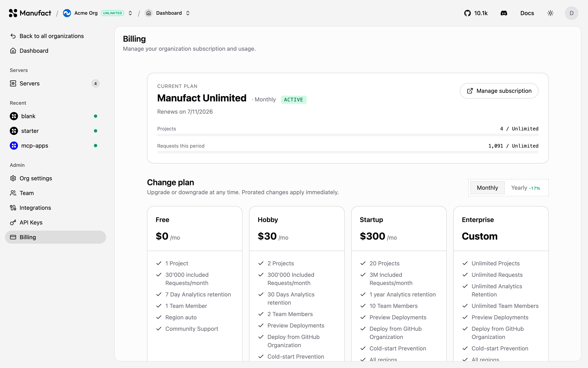Open the user avatar D menu
The image size is (588, 368).
(x=571, y=13)
